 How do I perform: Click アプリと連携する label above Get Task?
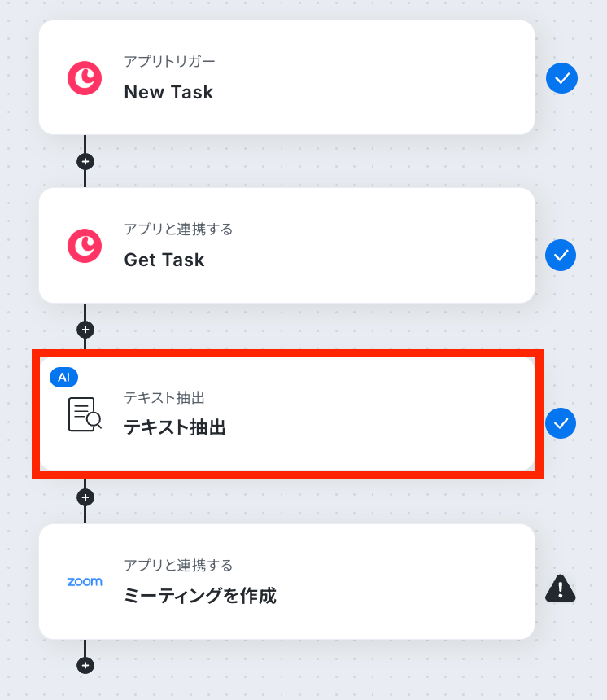178,229
